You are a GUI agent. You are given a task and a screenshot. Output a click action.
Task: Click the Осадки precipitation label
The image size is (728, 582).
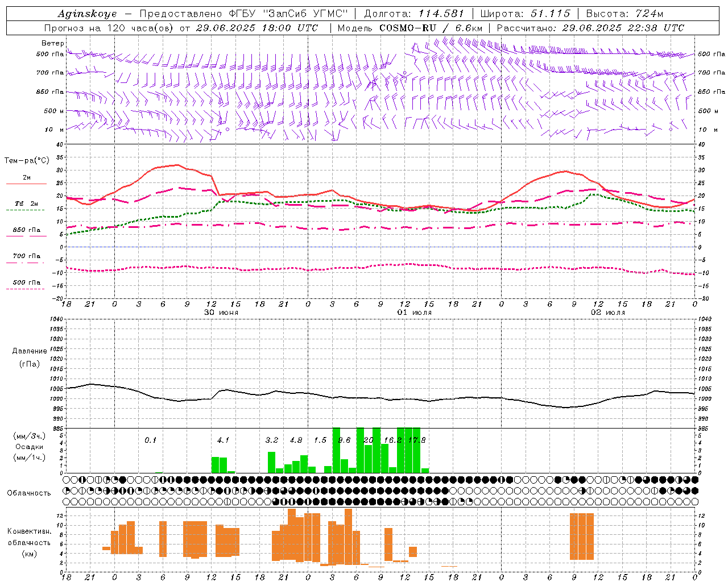[x=30, y=447]
